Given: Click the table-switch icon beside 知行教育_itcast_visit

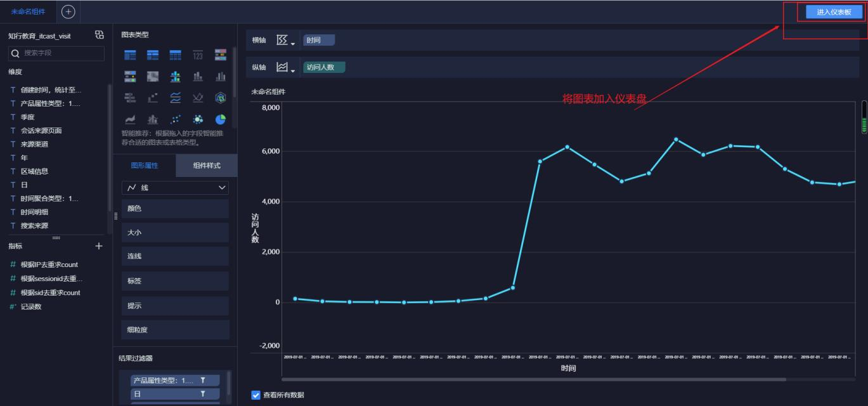Looking at the screenshot, I should click(99, 35).
